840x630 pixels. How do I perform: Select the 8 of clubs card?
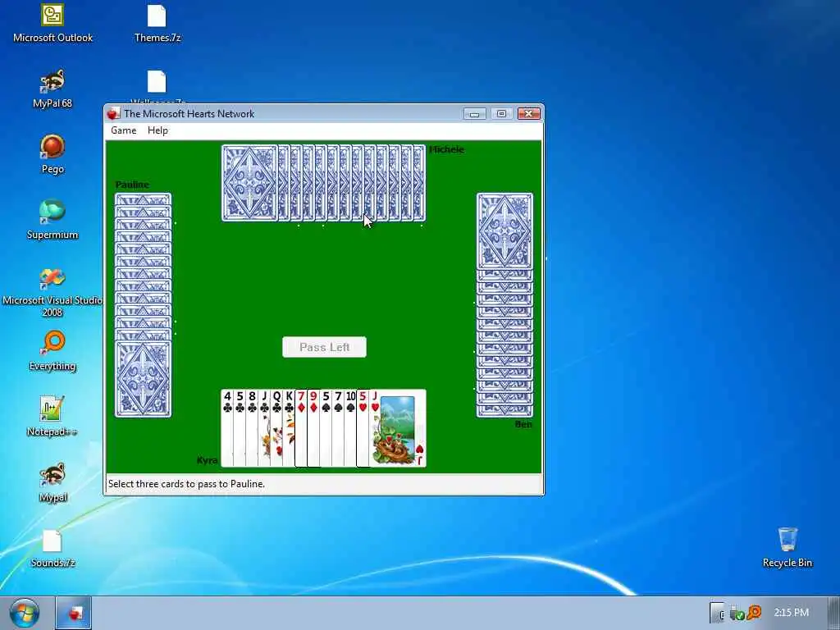tap(252, 428)
